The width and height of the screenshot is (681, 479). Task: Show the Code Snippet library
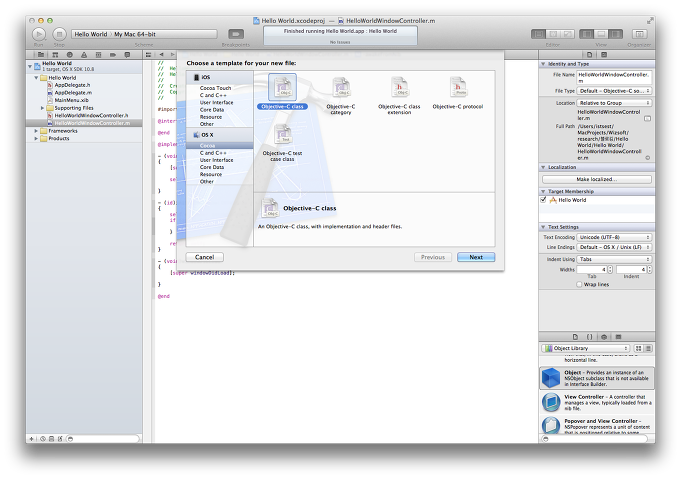589,337
